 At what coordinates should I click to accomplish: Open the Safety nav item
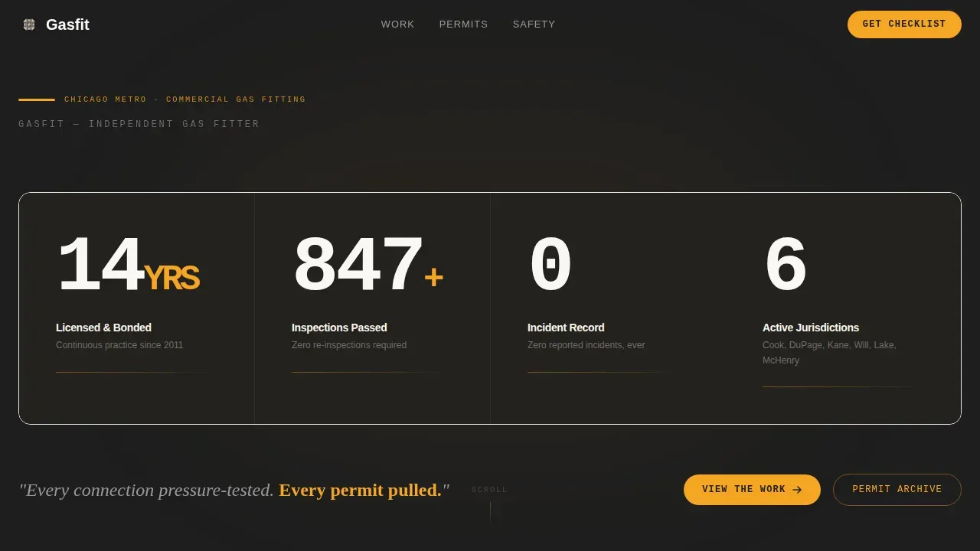pyautogui.click(x=534, y=24)
